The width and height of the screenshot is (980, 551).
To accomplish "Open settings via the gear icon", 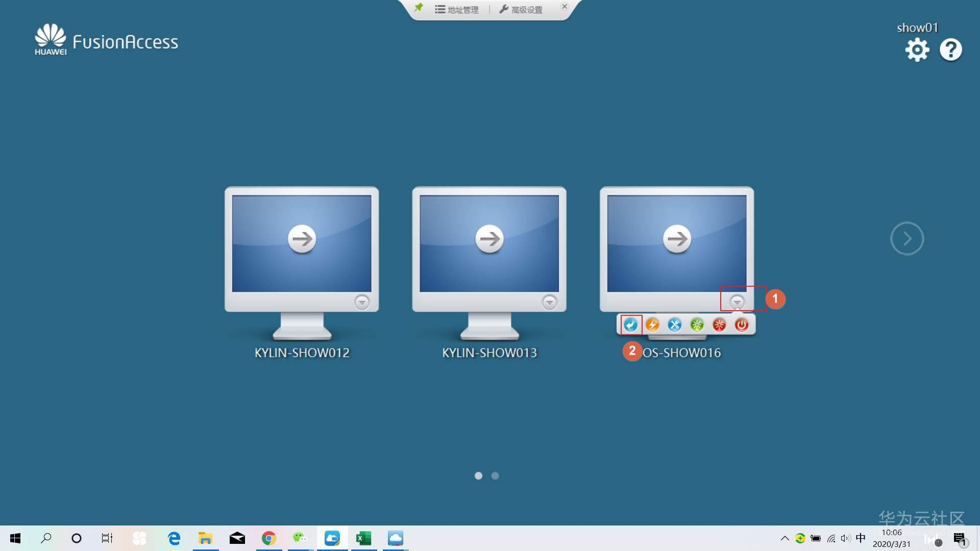I will click(917, 50).
